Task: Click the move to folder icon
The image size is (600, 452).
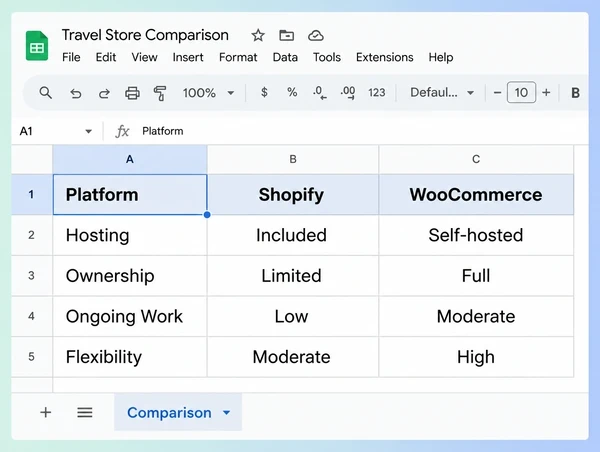Action: point(286,36)
